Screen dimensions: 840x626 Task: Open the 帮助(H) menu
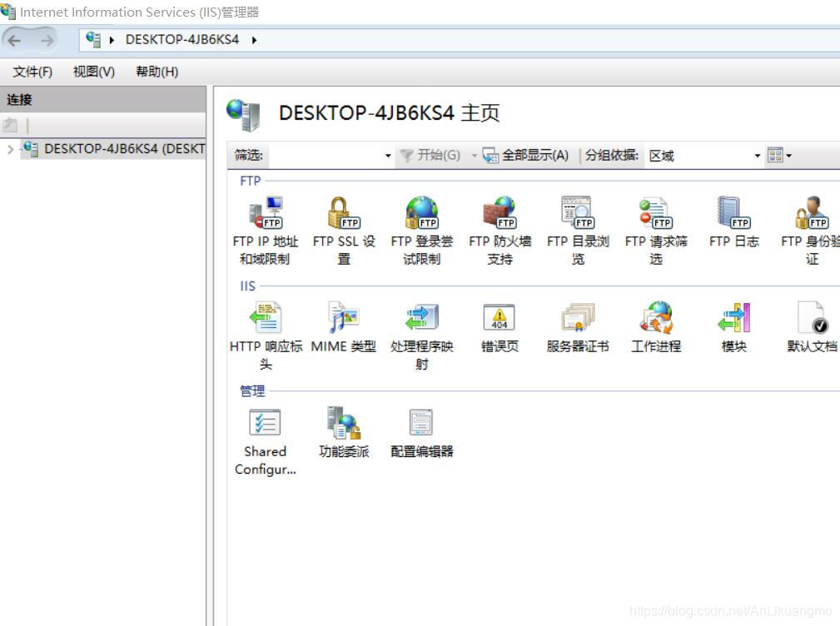pos(157,72)
